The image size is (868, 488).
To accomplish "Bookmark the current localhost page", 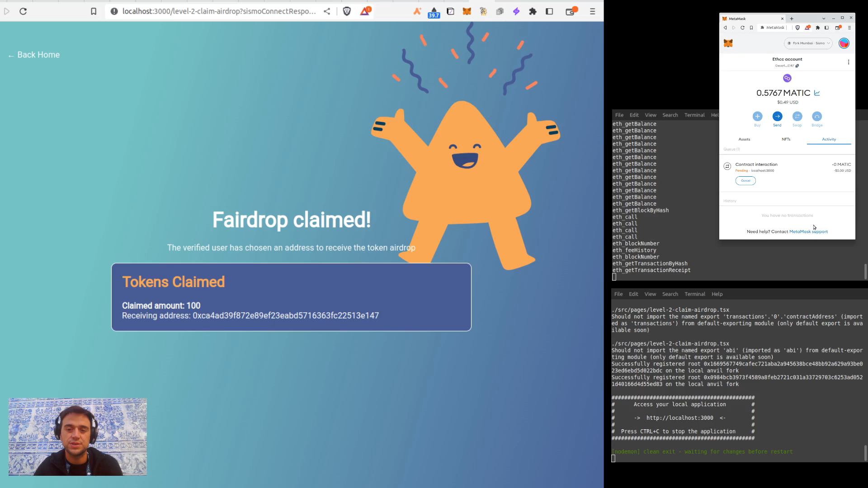I will click(94, 12).
